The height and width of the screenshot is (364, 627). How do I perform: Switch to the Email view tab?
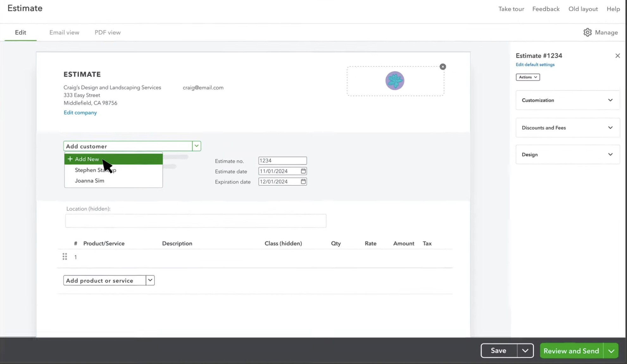click(x=64, y=32)
